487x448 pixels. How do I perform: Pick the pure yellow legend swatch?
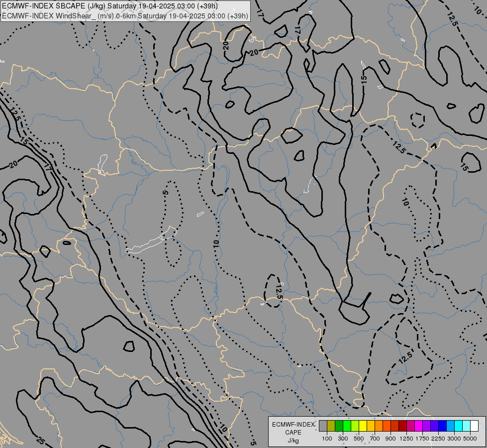pyautogui.click(x=363, y=426)
